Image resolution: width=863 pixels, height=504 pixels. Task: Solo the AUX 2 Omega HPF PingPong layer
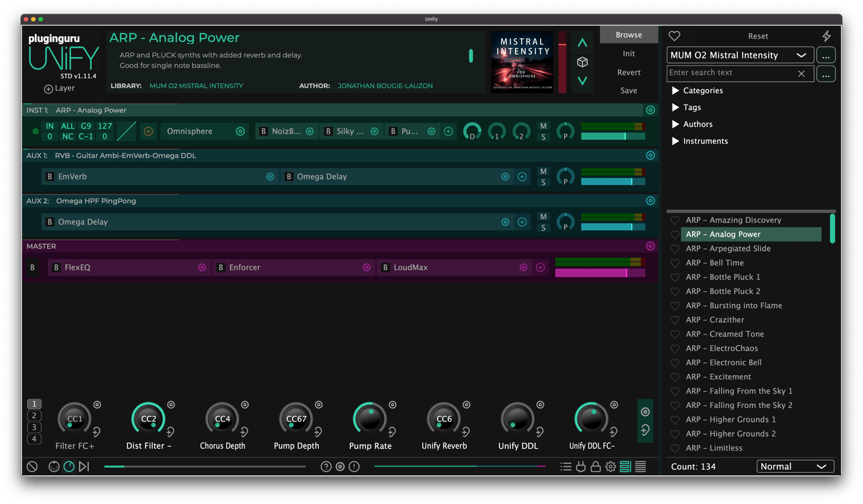click(x=543, y=228)
